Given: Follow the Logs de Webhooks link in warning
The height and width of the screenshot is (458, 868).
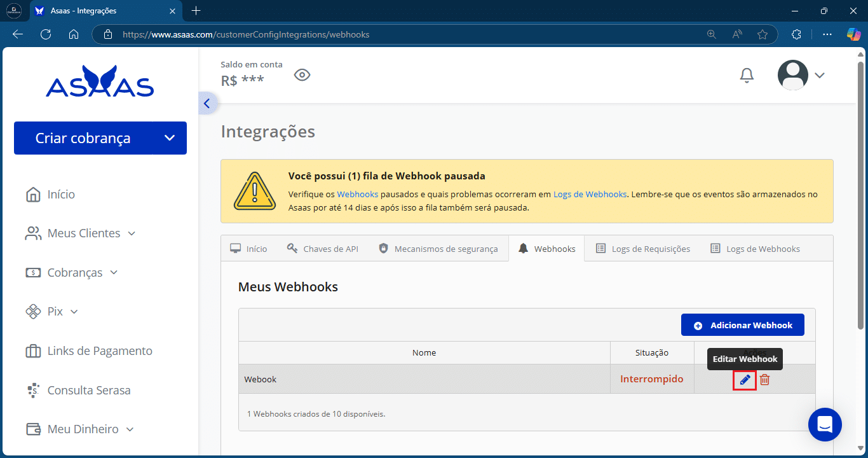Looking at the screenshot, I should point(590,194).
